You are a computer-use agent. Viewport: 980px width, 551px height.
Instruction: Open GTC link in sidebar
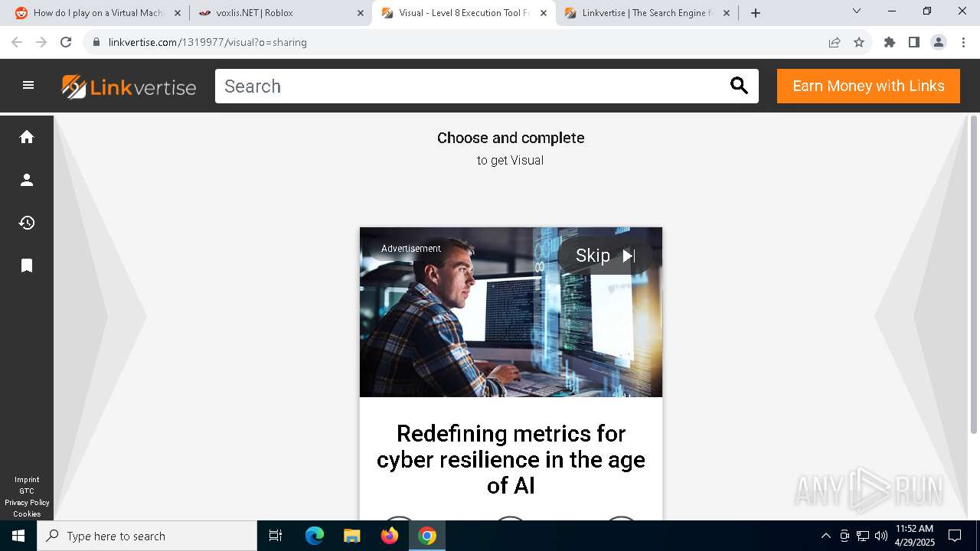27,491
